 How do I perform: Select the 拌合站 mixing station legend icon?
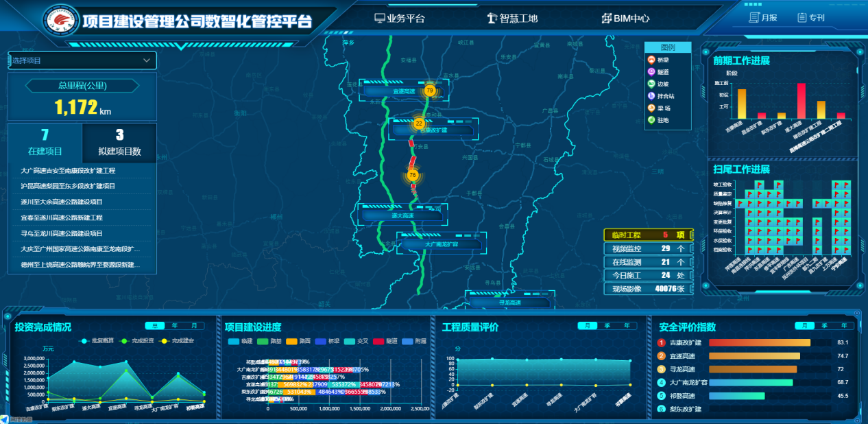click(x=651, y=96)
